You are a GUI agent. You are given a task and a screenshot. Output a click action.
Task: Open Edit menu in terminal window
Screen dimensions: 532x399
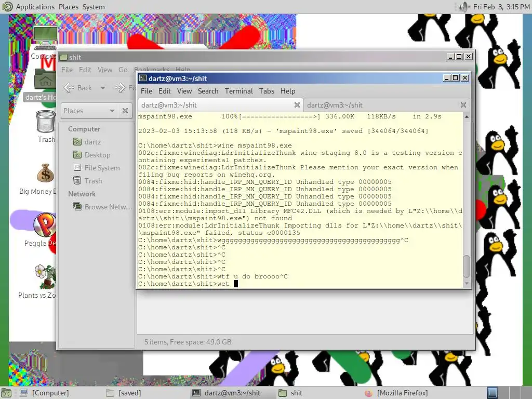pyautogui.click(x=164, y=91)
